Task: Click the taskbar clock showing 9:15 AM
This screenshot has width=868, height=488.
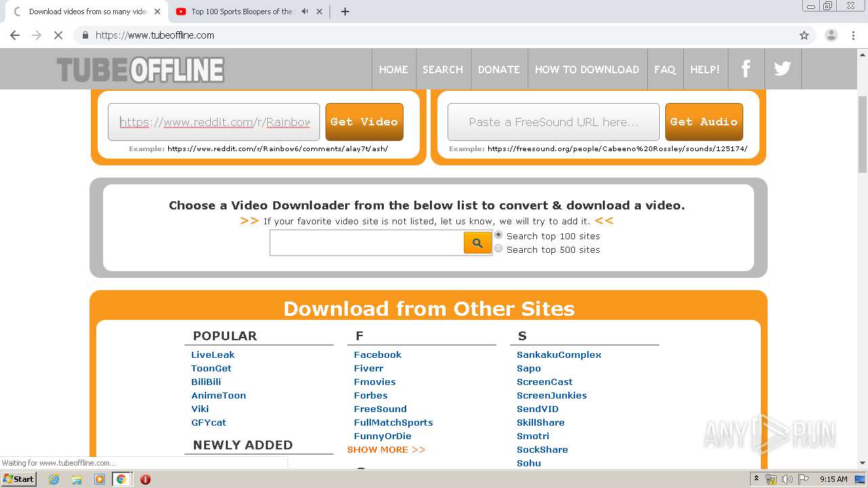Action: point(833,479)
